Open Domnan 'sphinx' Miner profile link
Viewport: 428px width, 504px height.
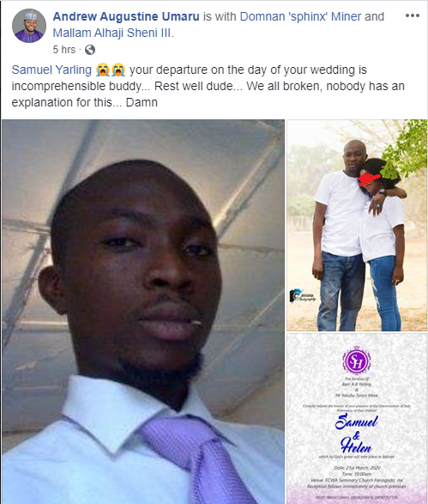pos(300,16)
